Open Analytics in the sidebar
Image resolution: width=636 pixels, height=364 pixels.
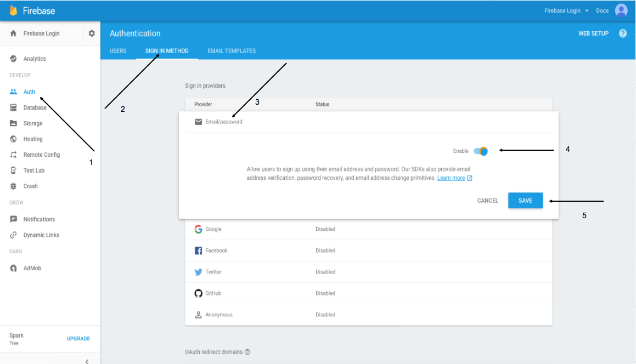[35, 59]
